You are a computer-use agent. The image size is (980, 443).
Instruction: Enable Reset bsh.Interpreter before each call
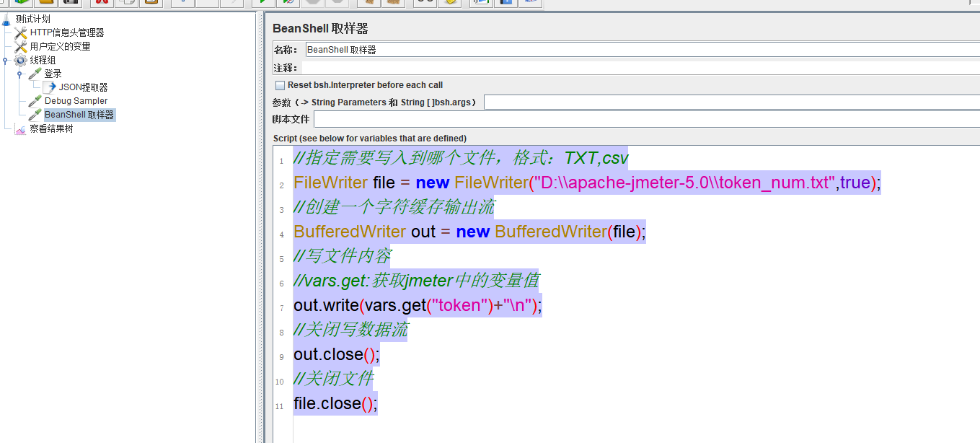pyautogui.click(x=281, y=85)
